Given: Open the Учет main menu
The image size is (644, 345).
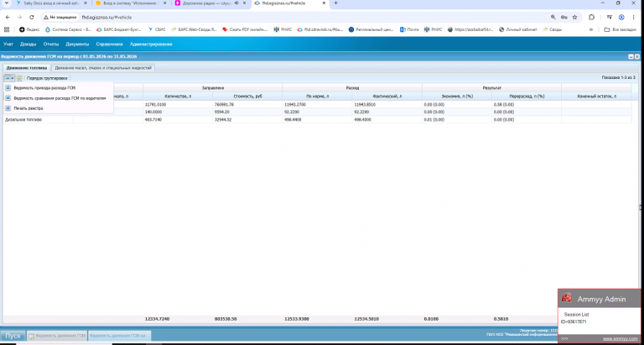Looking at the screenshot, I should click(8, 44).
